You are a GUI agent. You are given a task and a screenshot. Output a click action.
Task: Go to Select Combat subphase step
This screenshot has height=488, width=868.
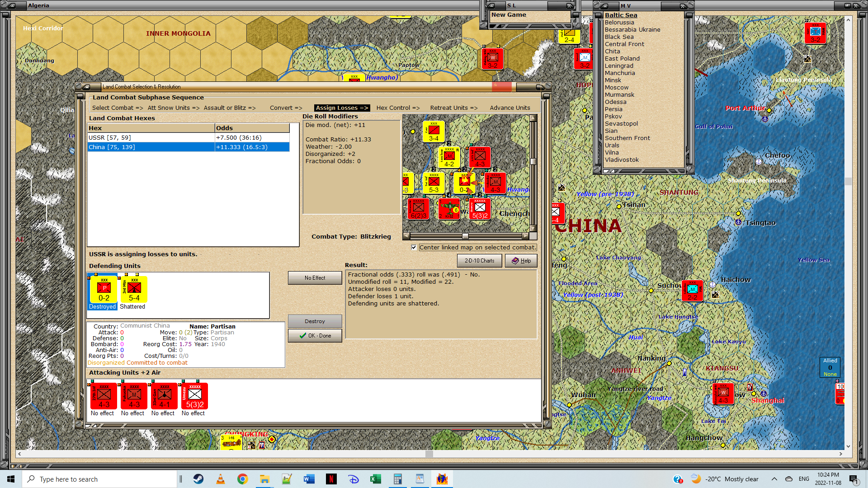pyautogui.click(x=117, y=108)
